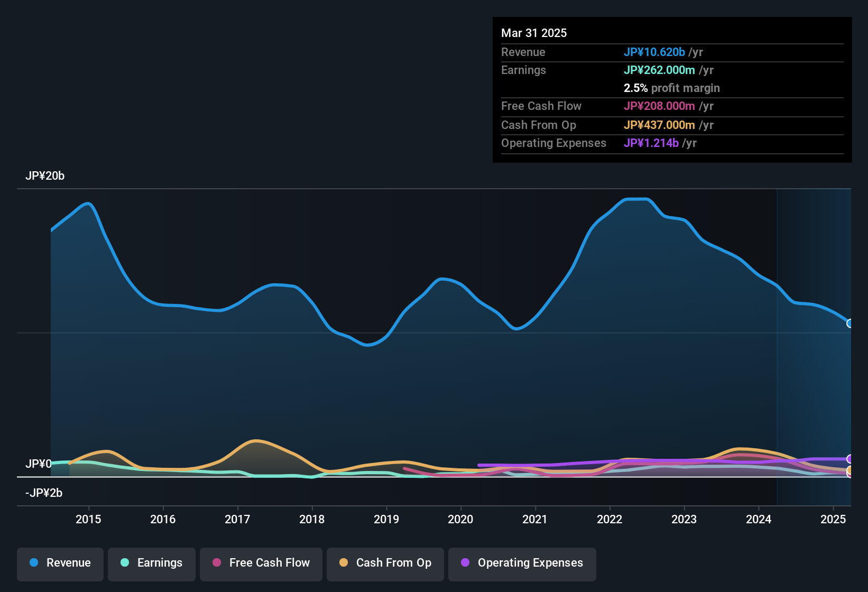
Task: Click the -JP¥2b y-axis label
Action: pos(44,493)
